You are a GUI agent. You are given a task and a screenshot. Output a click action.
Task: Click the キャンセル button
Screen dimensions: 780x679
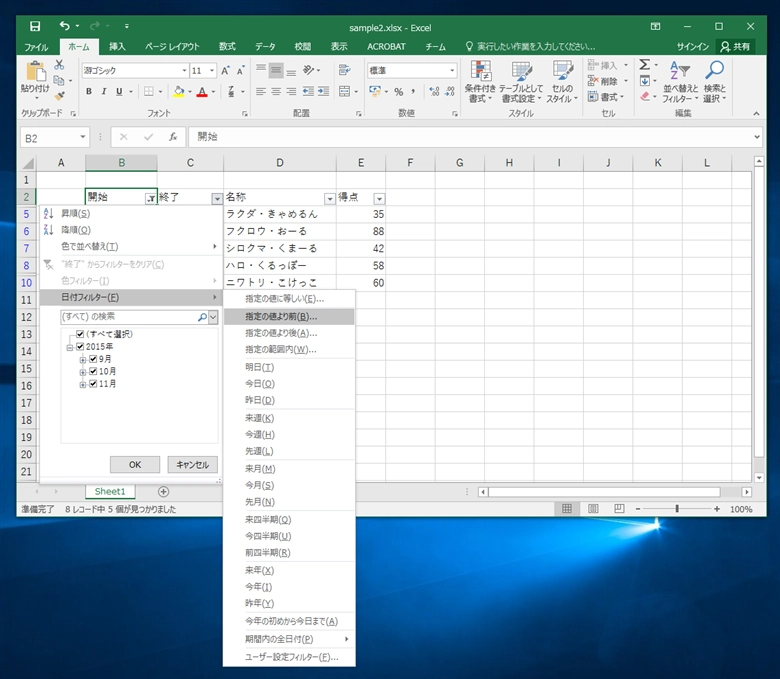(x=193, y=465)
